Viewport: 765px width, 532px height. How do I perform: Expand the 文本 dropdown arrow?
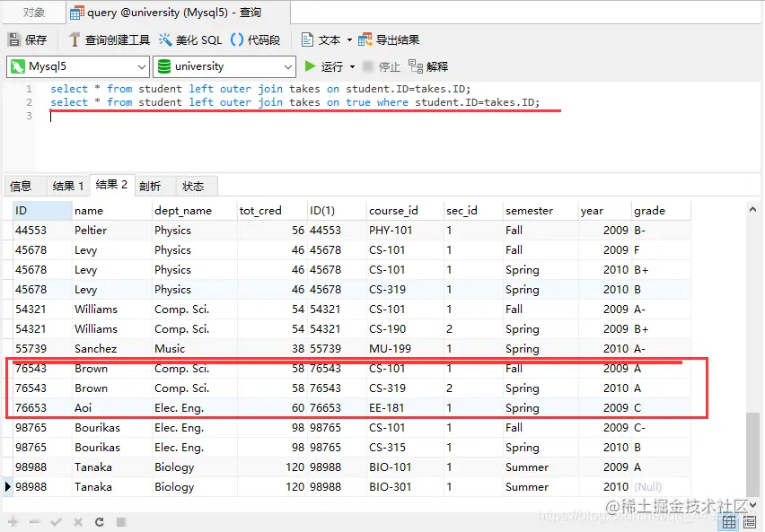(349, 40)
